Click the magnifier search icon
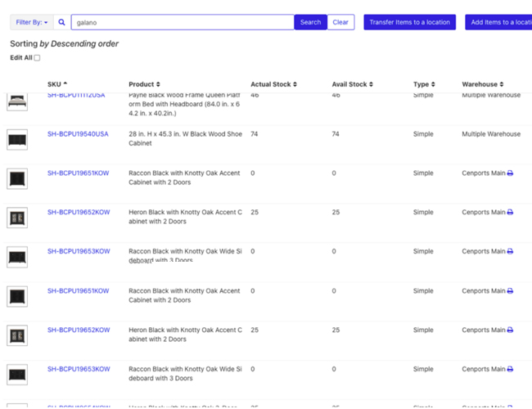Image resolution: width=532 pixels, height=409 pixels. tap(61, 22)
